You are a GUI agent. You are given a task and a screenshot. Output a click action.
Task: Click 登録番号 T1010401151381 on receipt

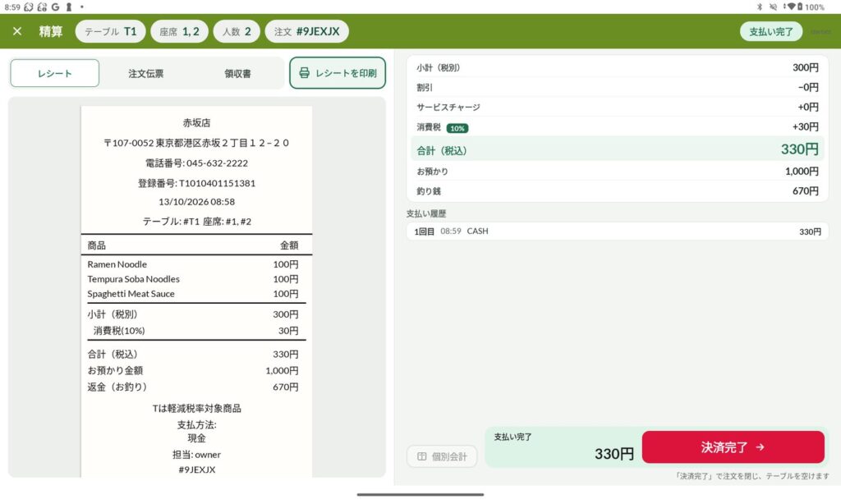pyautogui.click(x=196, y=183)
